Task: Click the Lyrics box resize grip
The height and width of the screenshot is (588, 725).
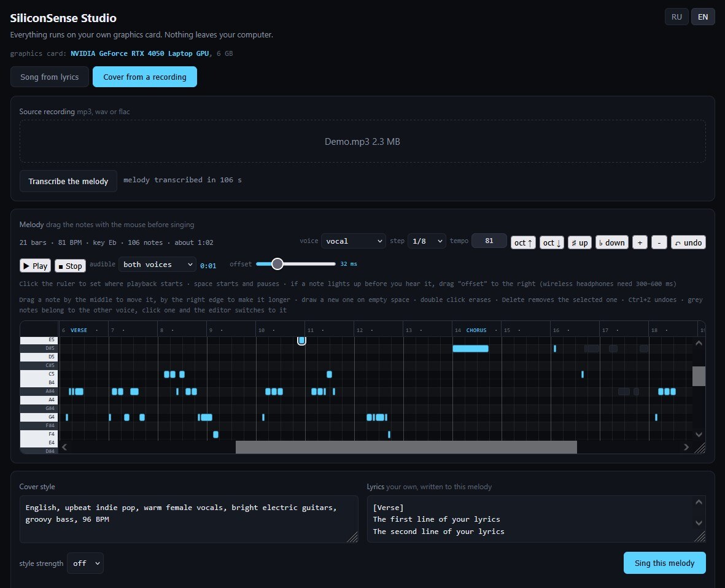Action: tap(700, 536)
